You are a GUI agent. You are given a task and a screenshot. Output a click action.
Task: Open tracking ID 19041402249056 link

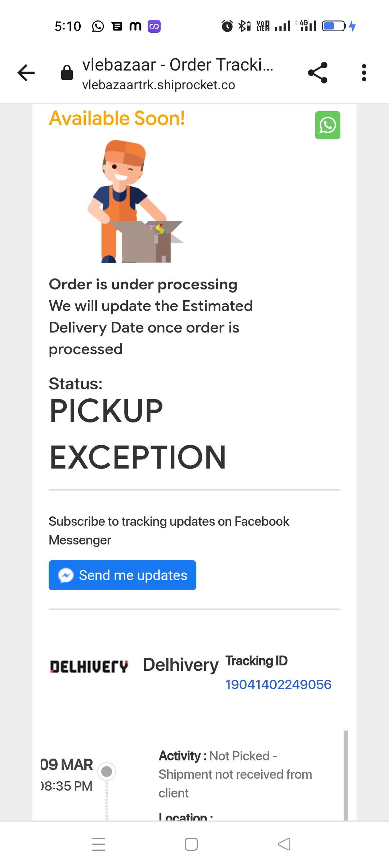pyautogui.click(x=278, y=684)
